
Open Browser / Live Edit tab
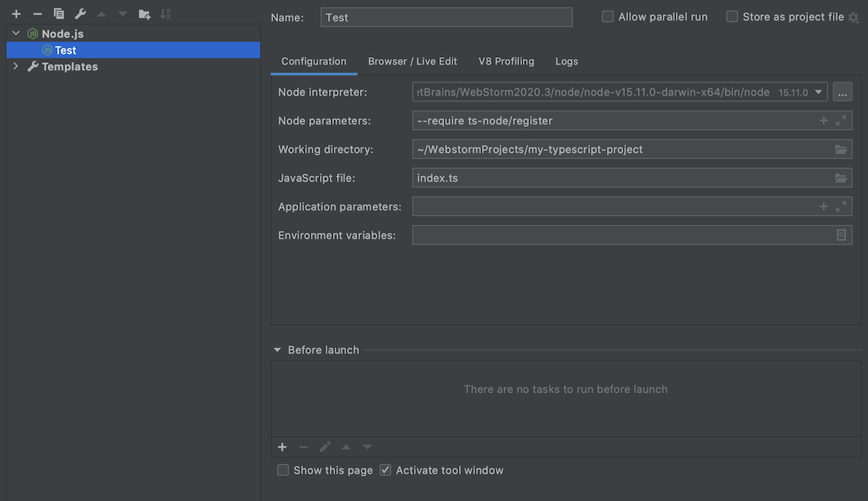pos(412,61)
